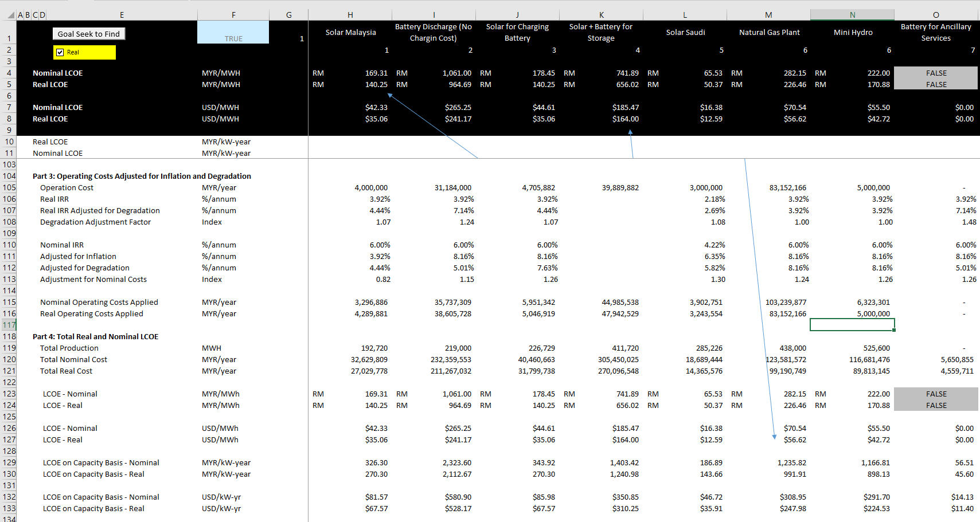Select the gray FALSE cell in row 4
Viewport: 980px width, 522px height.
(936, 73)
